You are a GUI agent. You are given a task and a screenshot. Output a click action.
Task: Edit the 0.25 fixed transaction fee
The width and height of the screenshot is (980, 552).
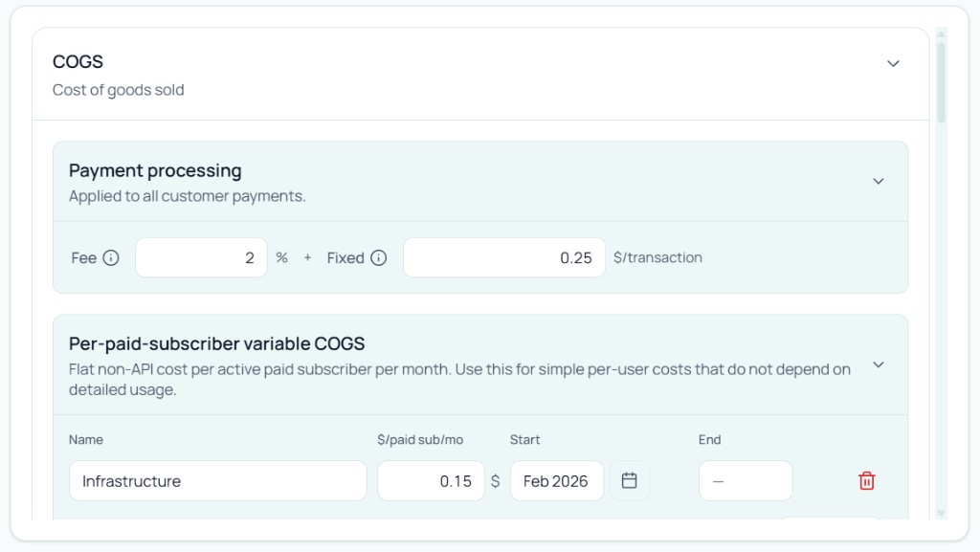point(504,257)
